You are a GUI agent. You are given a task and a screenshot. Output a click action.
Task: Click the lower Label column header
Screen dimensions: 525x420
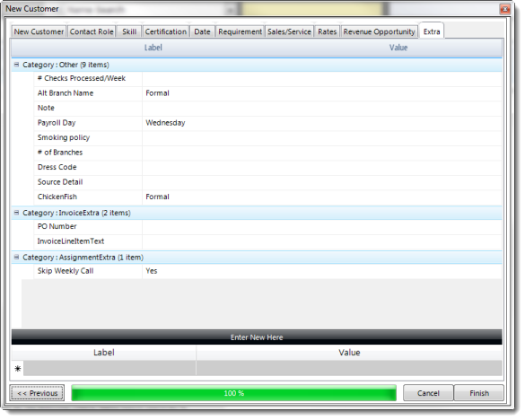click(104, 353)
